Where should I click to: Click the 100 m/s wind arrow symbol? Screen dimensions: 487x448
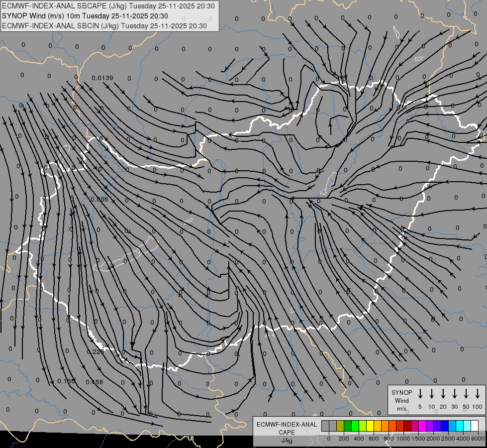pyautogui.click(x=478, y=394)
